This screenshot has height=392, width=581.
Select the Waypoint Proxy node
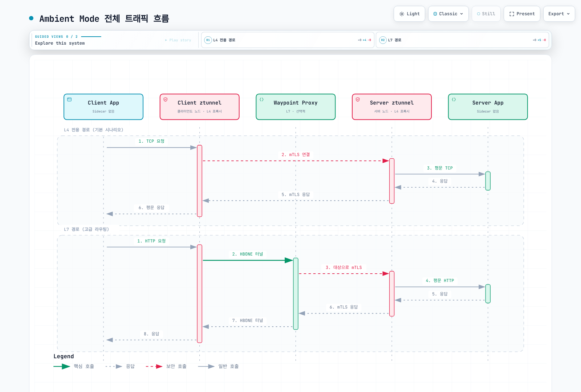[x=296, y=107]
